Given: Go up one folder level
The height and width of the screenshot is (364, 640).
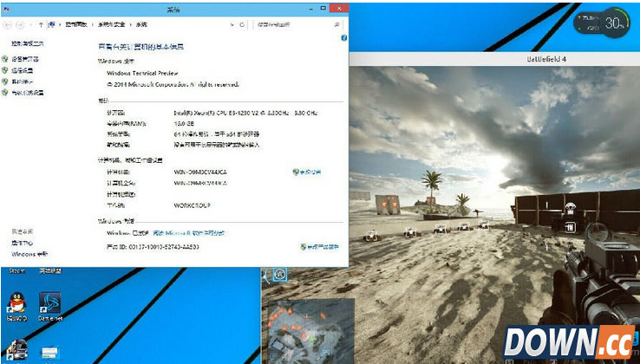Looking at the screenshot, I should (x=41, y=25).
